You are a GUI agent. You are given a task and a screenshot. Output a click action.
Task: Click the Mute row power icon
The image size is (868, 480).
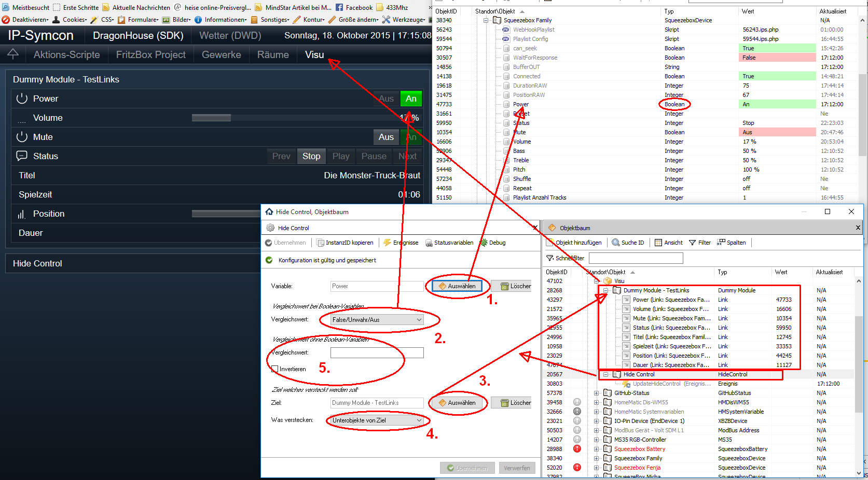22,137
